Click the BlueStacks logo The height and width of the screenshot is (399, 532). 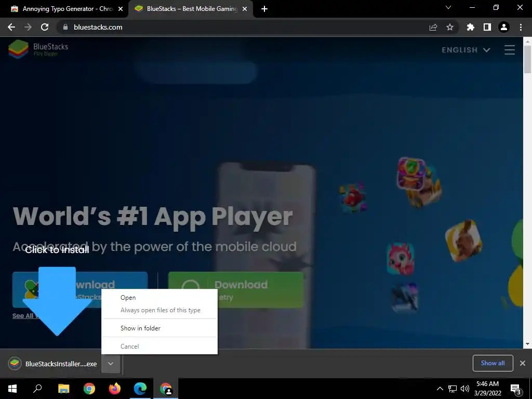pyautogui.click(x=38, y=49)
